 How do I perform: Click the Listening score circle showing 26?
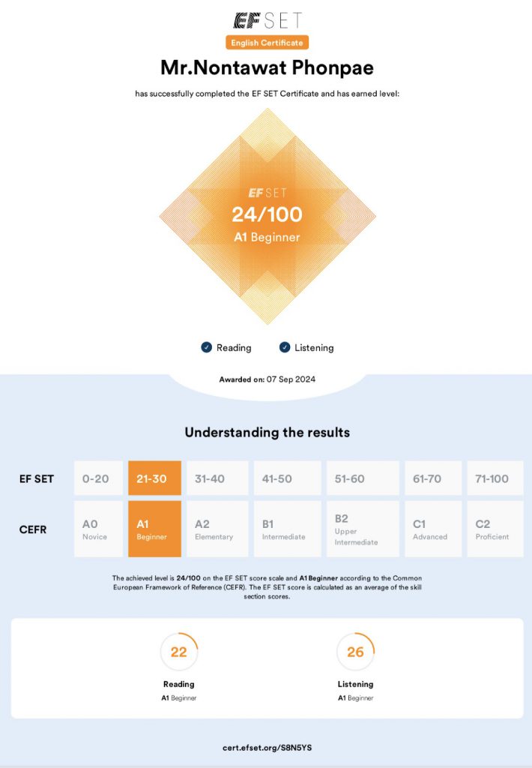click(355, 652)
